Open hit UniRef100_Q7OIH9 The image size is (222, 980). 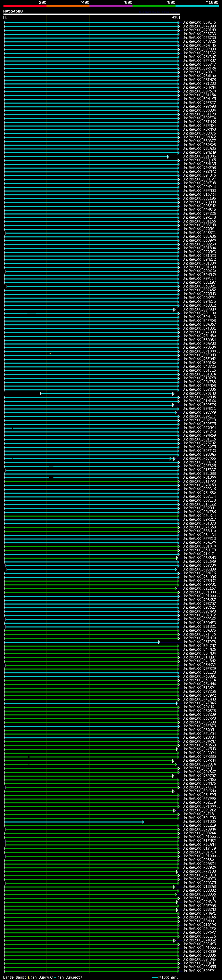click(199, 30)
